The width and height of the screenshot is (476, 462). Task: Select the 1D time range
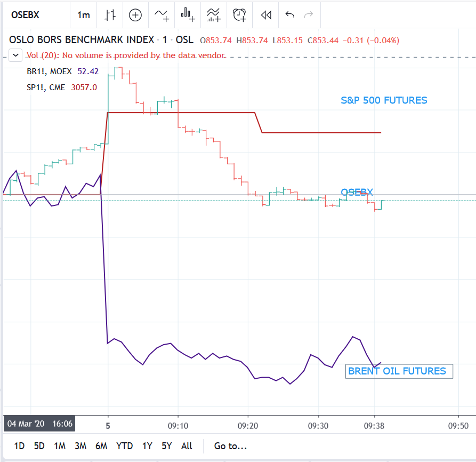pyautogui.click(x=19, y=446)
